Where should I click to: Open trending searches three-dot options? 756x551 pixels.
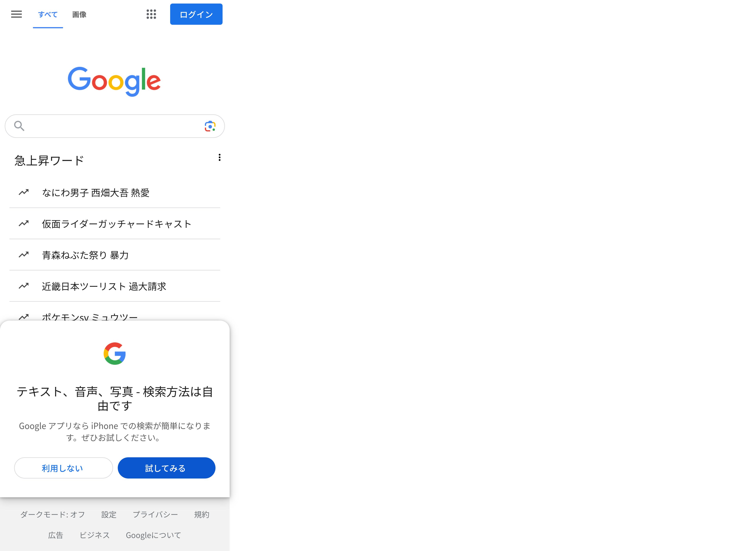pyautogui.click(x=219, y=157)
